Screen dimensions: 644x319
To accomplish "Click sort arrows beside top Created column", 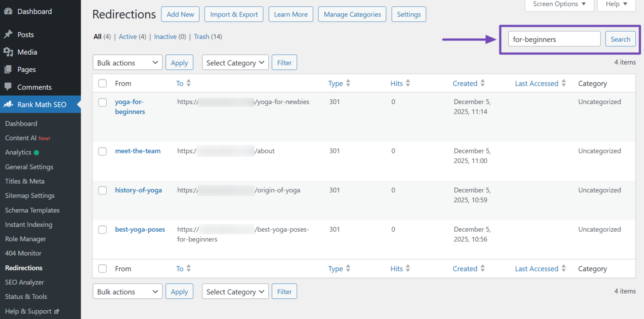I will point(483,83).
